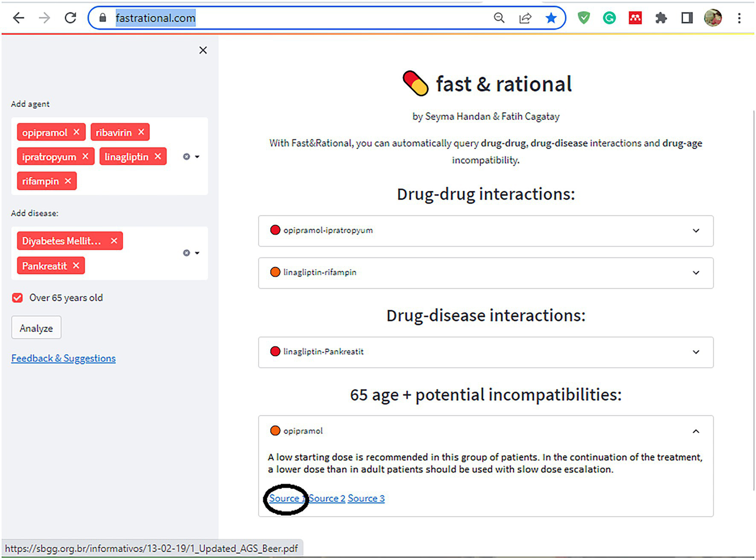Expand opipramol-ipratropyum interaction details

695,231
